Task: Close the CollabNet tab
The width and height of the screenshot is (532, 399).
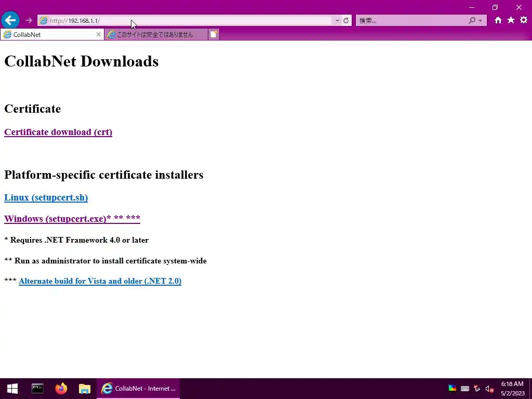Action: click(x=98, y=34)
